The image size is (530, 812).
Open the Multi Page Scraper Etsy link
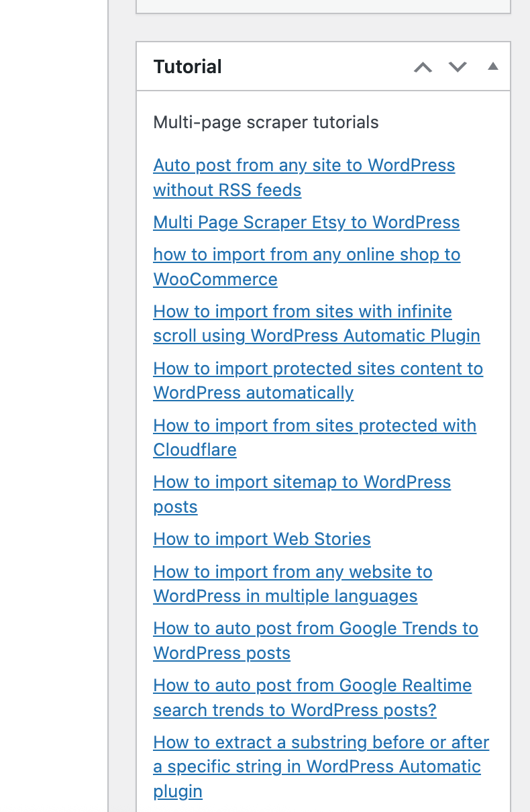[306, 223]
